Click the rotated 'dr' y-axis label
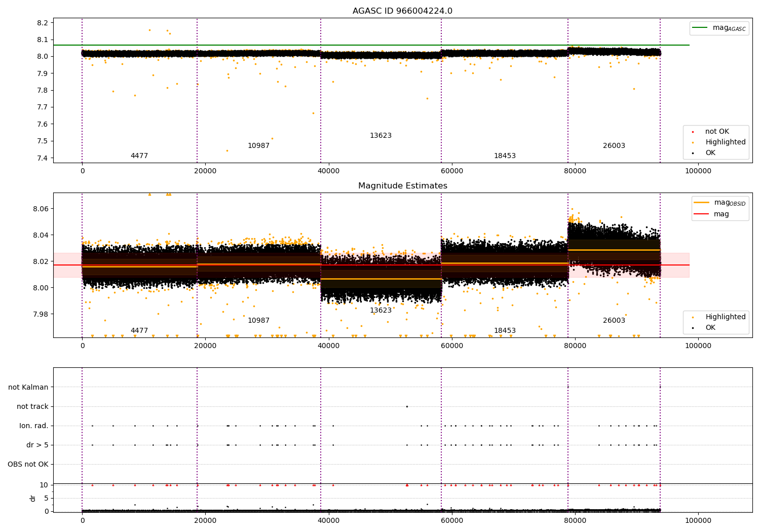Viewport: 760px width, 532px height. (x=33, y=498)
